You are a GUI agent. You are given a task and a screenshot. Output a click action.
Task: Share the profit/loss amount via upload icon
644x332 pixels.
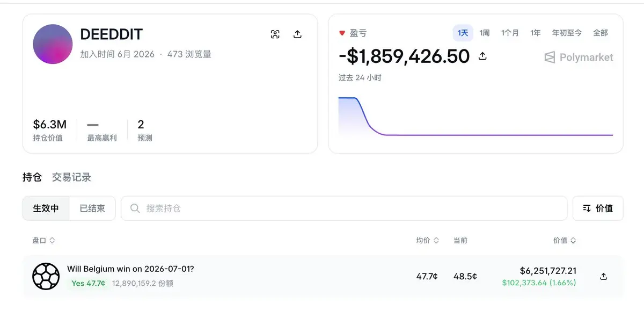click(x=482, y=56)
